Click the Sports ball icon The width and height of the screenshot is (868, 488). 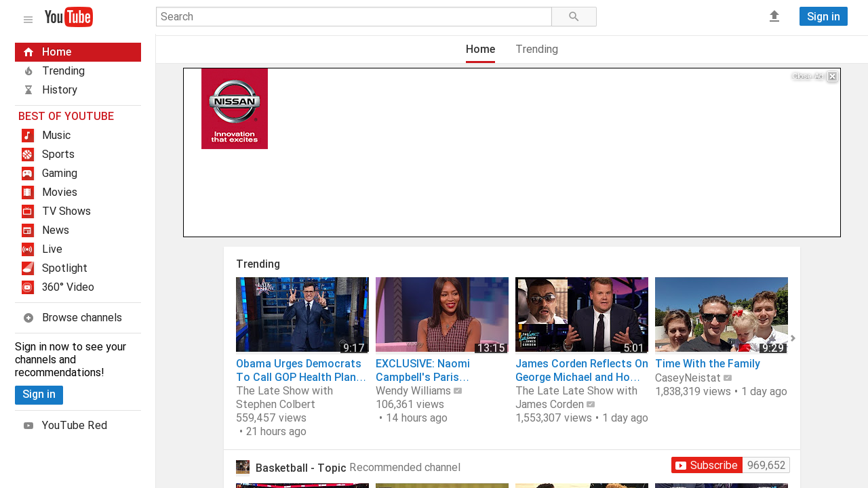point(28,155)
